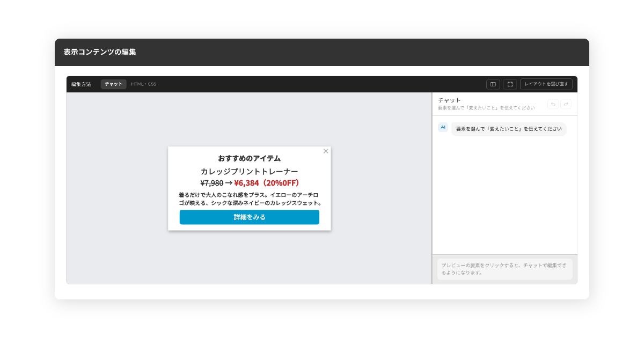Screen dimensions: 644x338
Task: Click the redo arrow in chat header
Action: (566, 104)
